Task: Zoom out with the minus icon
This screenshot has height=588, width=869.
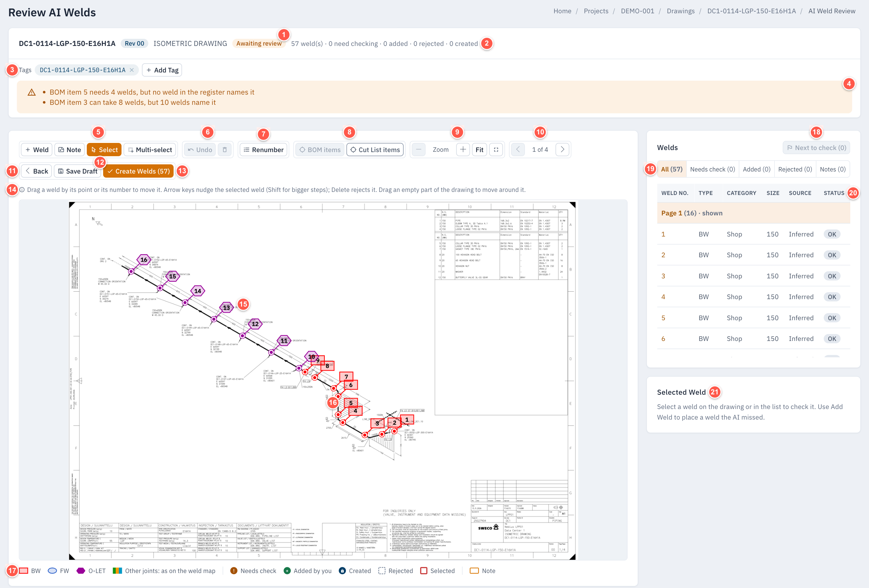Action: [x=418, y=149]
